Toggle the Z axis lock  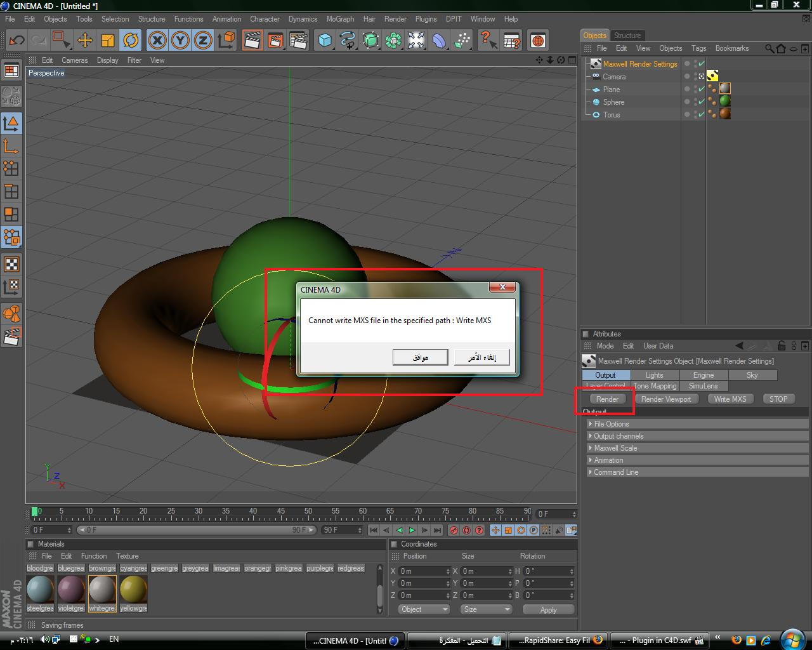point(203,41)
